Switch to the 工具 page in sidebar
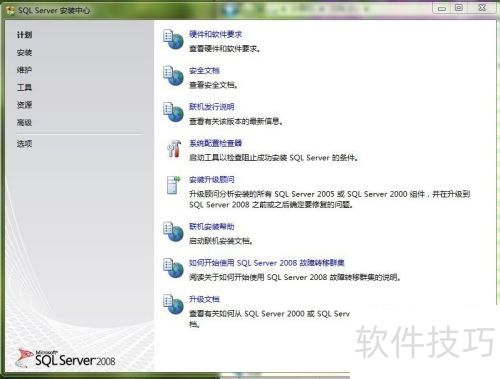 click(x=24, y=87)
